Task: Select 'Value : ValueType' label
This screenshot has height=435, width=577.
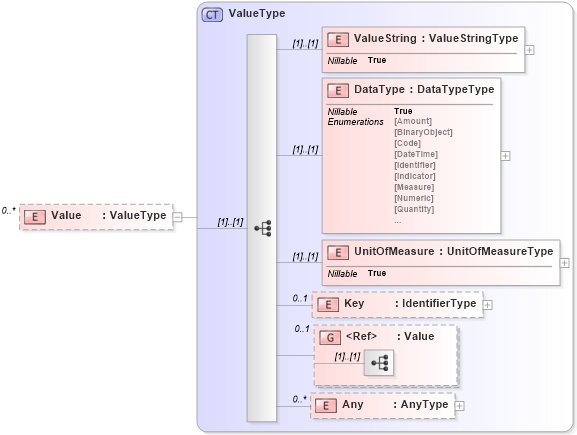Action: tap(109, 216)
